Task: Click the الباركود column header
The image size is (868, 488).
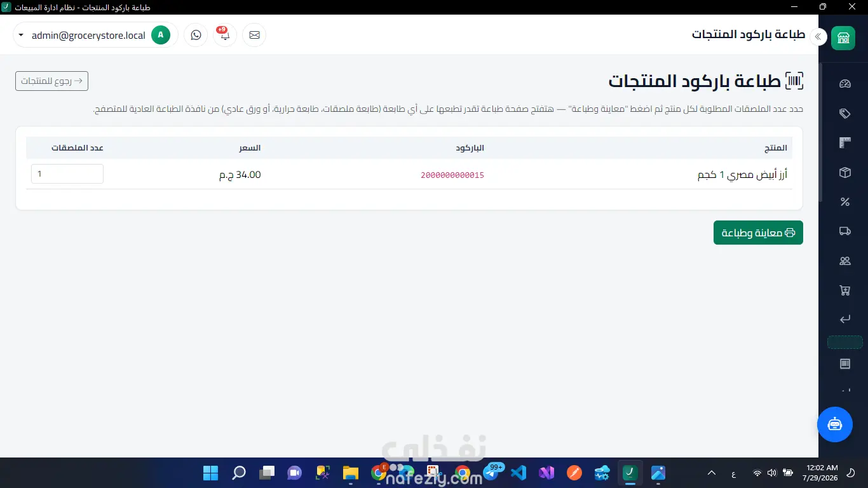Action: click(x=470, y=148)
